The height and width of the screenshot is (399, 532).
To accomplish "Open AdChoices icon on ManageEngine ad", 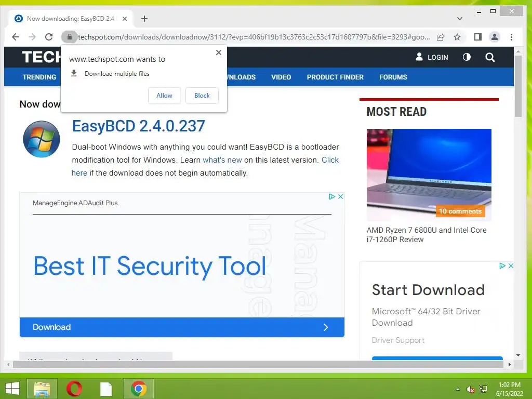I will click(x=332, y=196).
